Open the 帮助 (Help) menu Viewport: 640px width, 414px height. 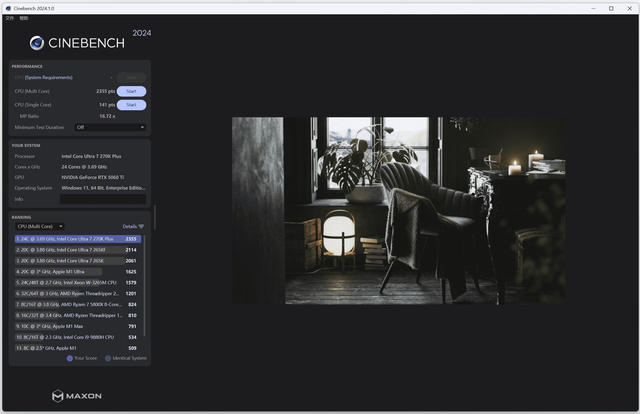point(25,18)
